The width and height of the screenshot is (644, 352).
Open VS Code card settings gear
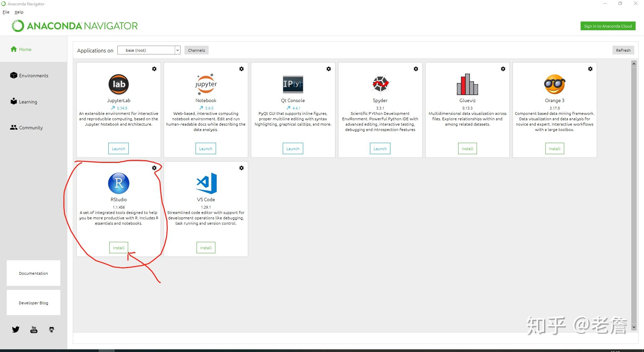[x=241, y=168]
